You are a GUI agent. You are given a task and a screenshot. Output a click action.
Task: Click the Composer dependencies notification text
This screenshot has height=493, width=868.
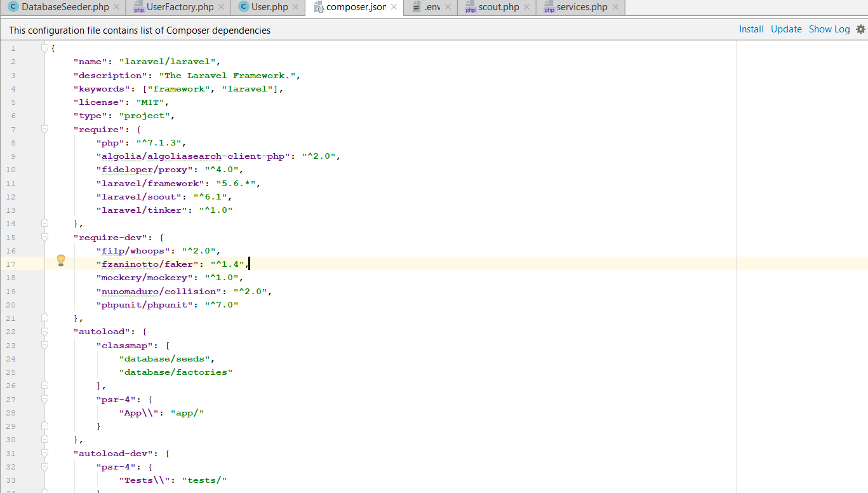pos(140,30)
